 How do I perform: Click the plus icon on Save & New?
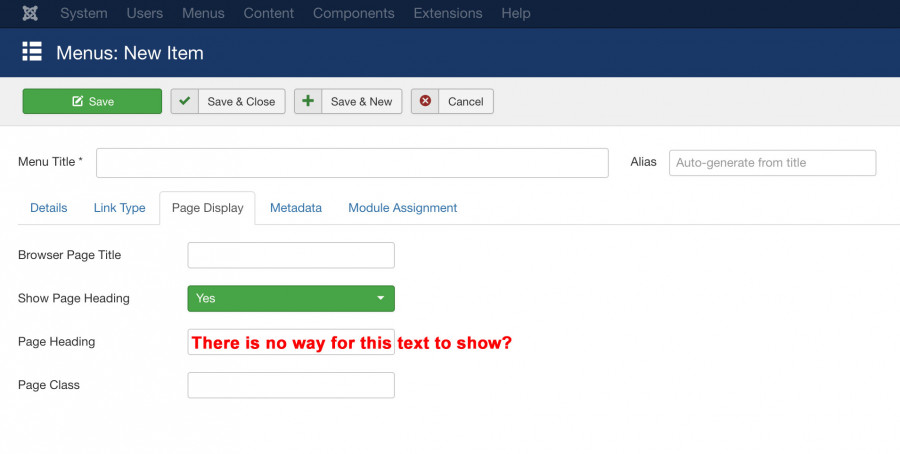point(308,101)
